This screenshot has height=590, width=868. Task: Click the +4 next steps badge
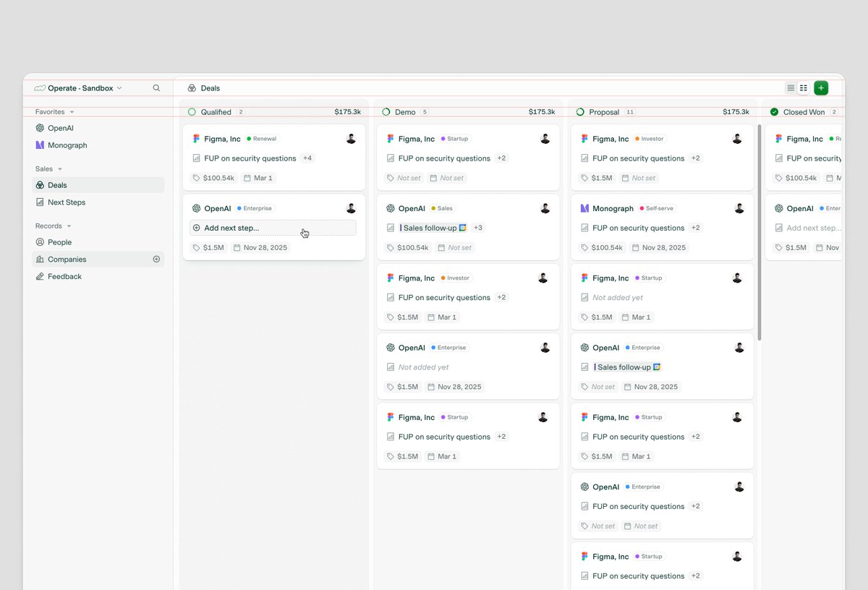307,158
